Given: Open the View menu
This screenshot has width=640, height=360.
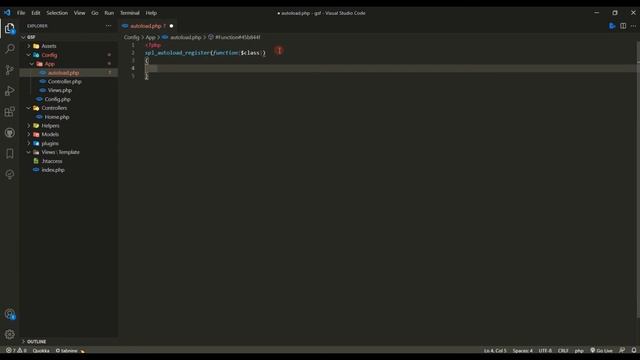Looking at the screenshot, I should (x=79, y=13).
